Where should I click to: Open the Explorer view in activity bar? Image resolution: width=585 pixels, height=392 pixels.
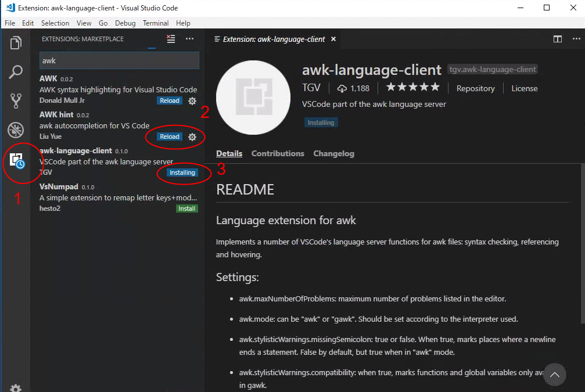16,43
